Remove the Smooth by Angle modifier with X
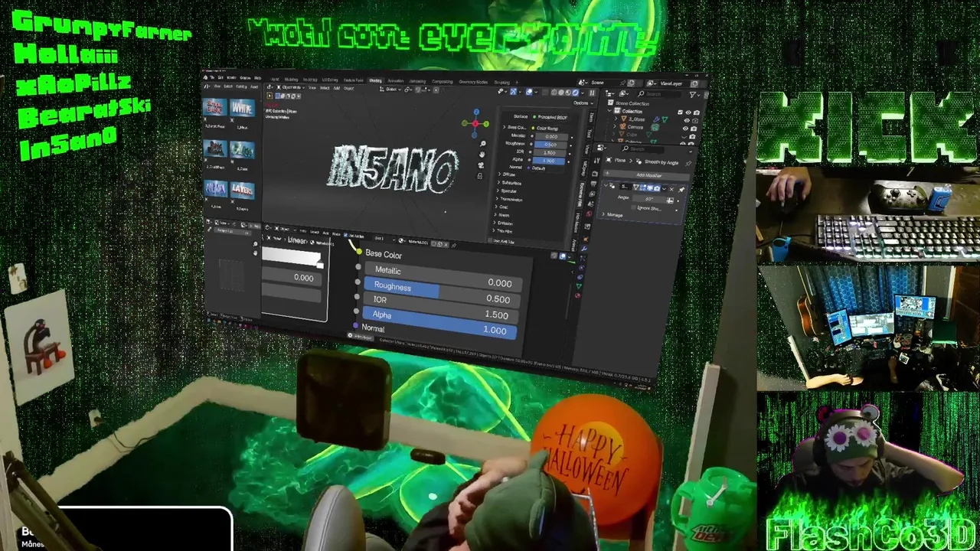Viewport: 980px width, 551px height. tap(671, 190)
